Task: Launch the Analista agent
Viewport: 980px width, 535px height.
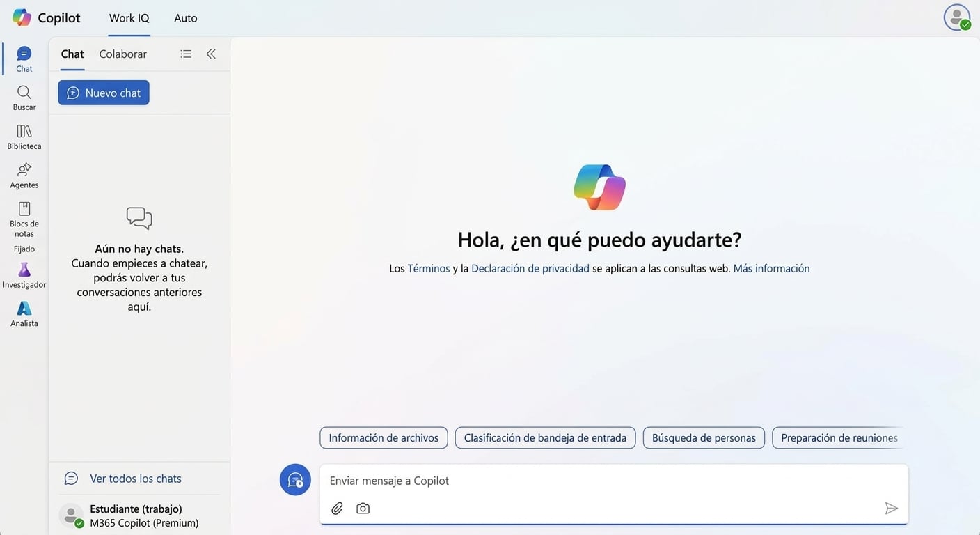Action: (24, 314)
